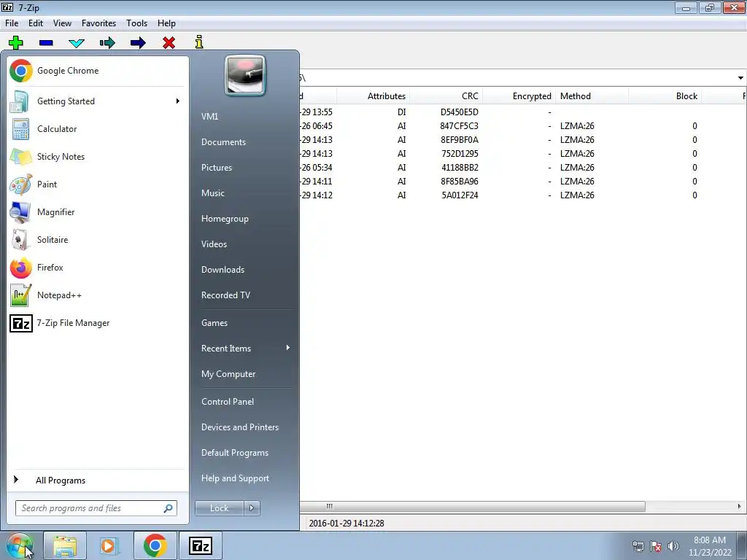
Task: Launch Firefox from Start menu
Action: (x=97, y=268)
